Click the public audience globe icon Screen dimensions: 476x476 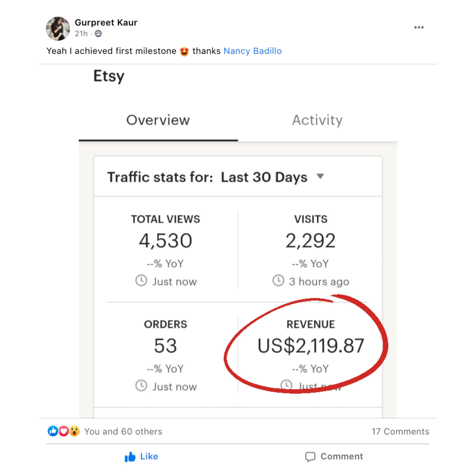[98, 33]
